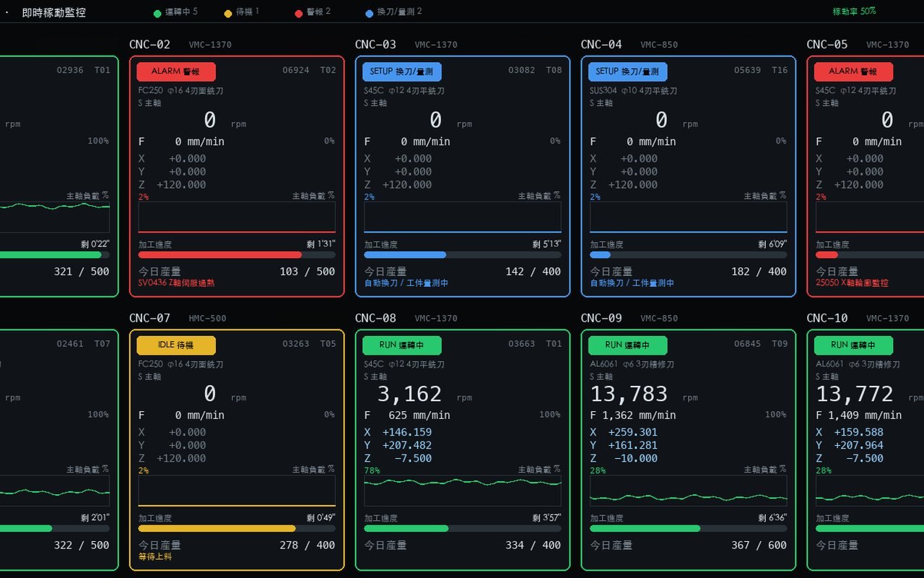Click the CNC-08 machine title
The image size is (924, 578).
[x=375, y=319]
